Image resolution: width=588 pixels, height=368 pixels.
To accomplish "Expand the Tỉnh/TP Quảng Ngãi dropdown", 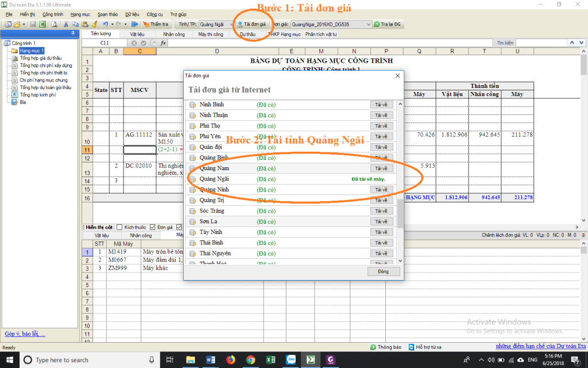I will (x=231, y=24).
